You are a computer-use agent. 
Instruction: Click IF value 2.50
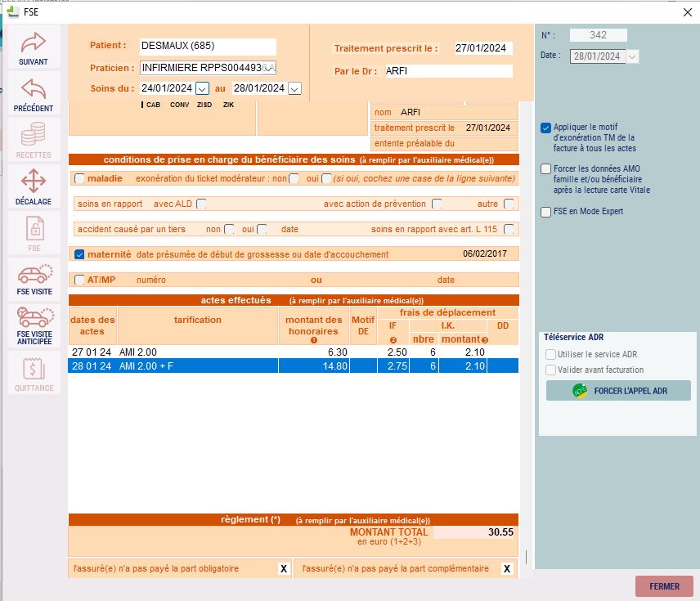tap(397, 352)
